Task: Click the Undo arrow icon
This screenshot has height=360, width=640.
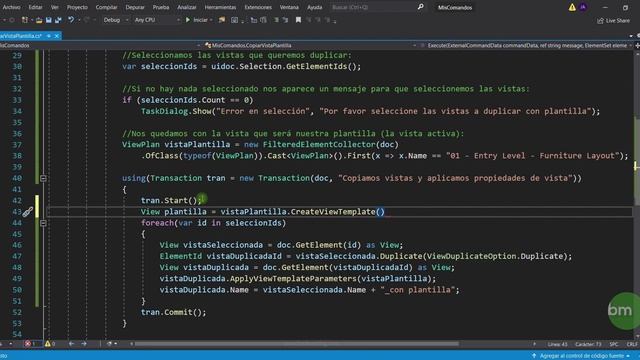Action: pos(71,20)
